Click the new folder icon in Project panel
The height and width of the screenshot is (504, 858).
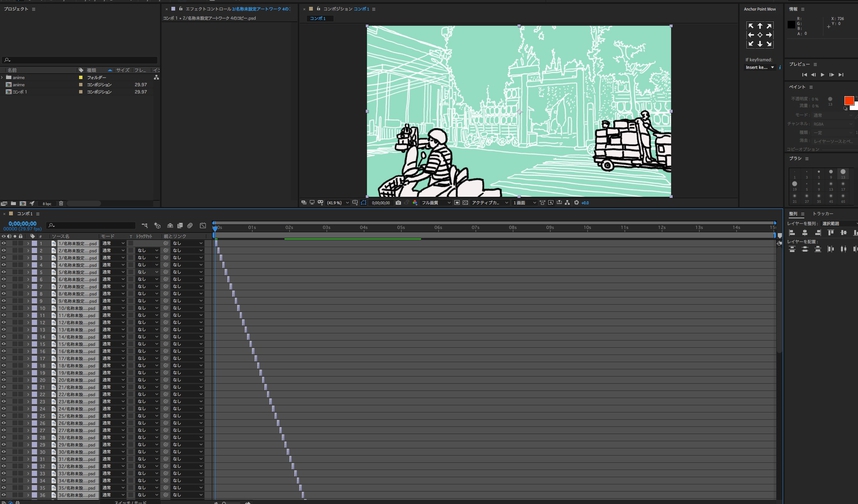tap(13, 203)
